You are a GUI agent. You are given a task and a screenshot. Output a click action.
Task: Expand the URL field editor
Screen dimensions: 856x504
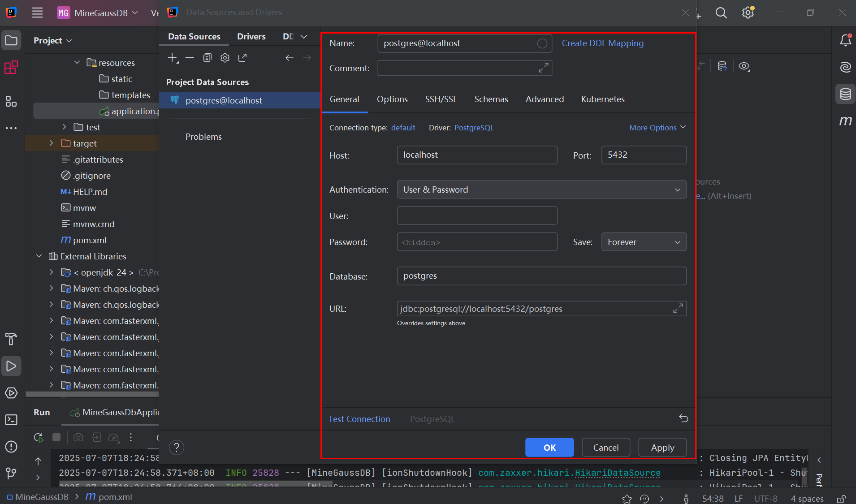pyautogui.click(x=678, y=308)
